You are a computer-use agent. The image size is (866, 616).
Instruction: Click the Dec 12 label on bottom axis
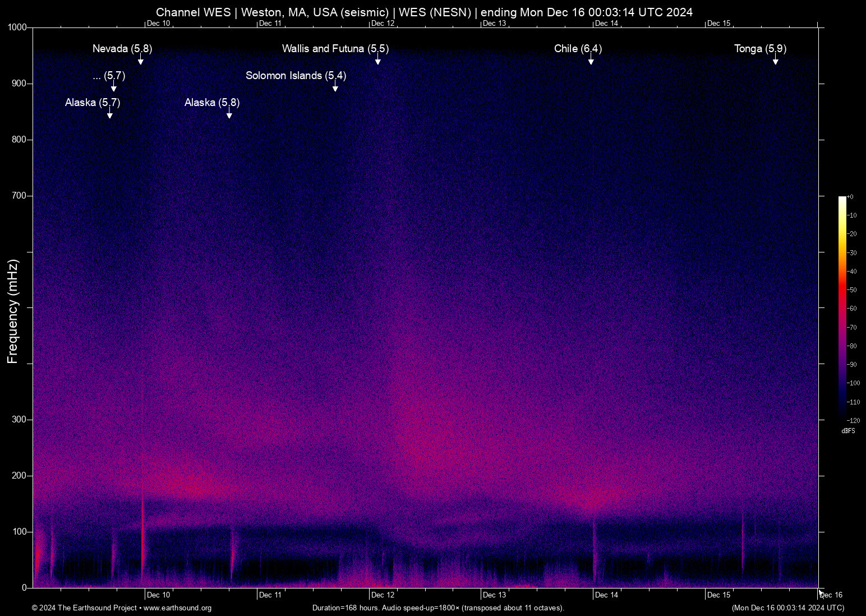pyautogui.click(x=383, y=595)
